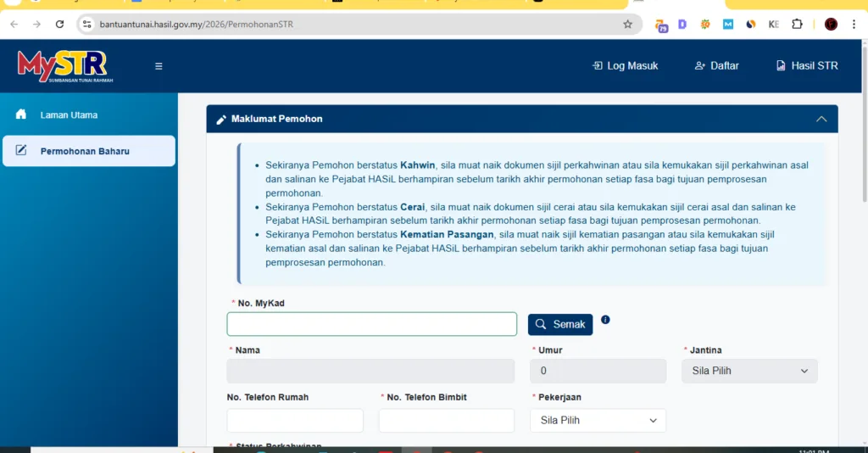Click the browser address bar URL
868x453 pixels.
(x=197, y=25)
